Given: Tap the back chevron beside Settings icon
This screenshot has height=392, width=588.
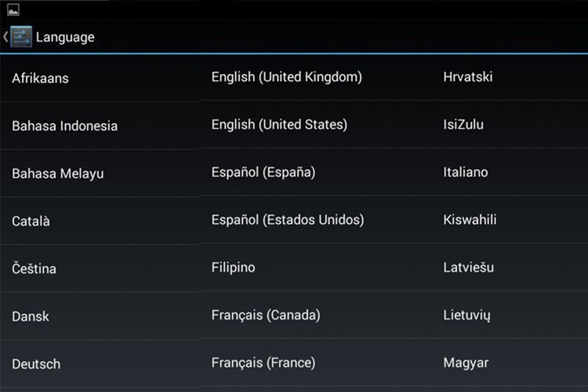Looking at the screenshot, I should click(6, 37).
